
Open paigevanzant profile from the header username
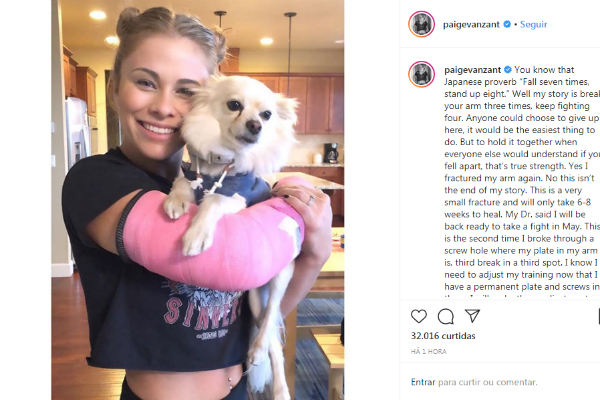[x=471, y=24]
